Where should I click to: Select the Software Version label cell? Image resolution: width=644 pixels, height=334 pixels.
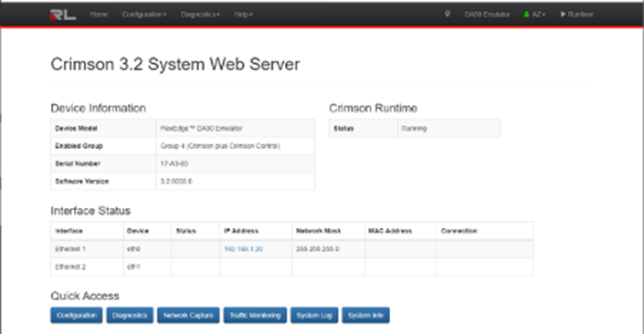103,182
